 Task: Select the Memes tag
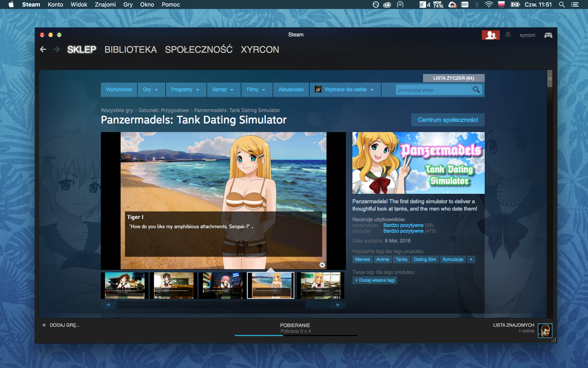[x=362, y=259]
